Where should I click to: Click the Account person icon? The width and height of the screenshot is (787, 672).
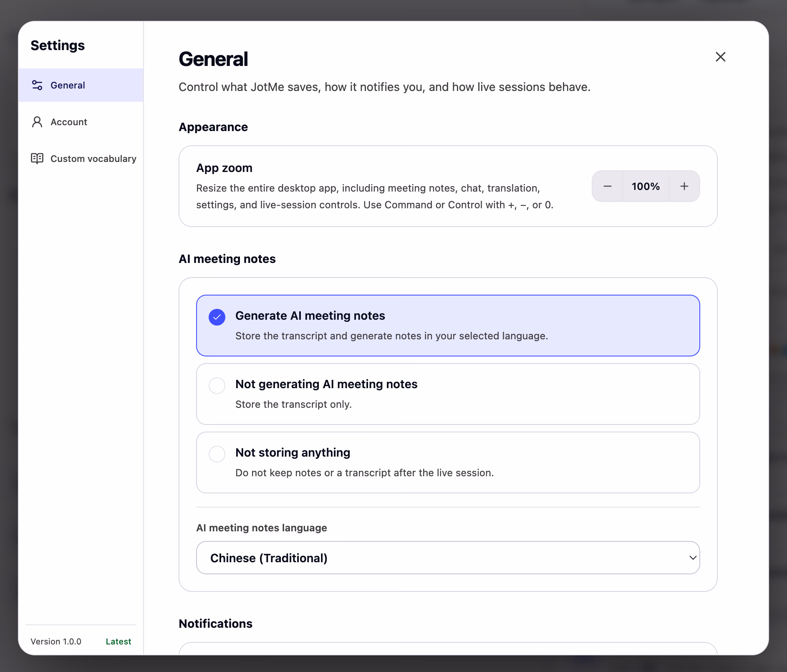click(37, 122)
